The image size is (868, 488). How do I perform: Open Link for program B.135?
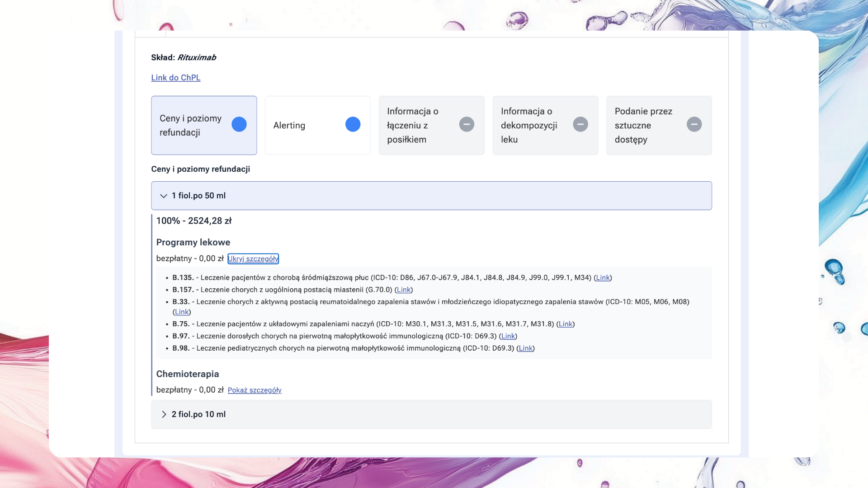coord(602,278)
